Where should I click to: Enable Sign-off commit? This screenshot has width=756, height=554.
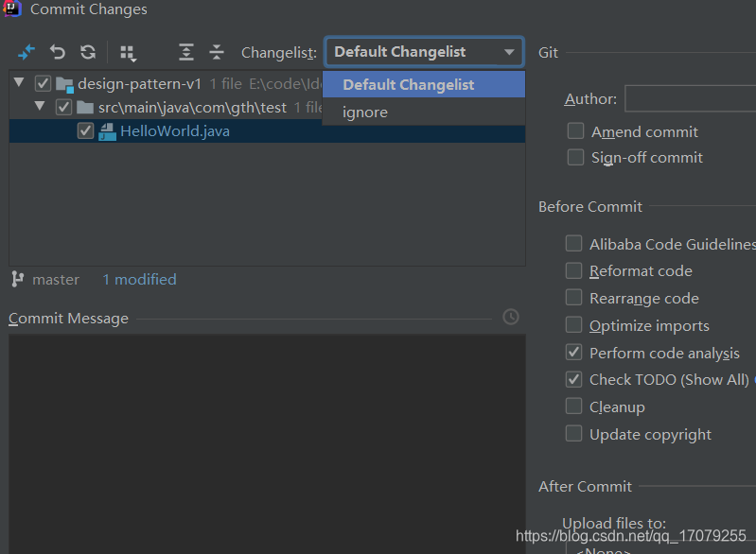pyautogui.click(x=575, y=157)
